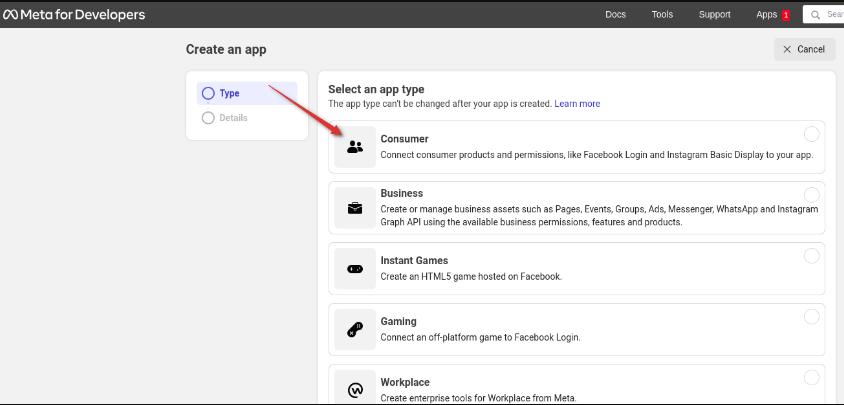Click the Business description about business assets
844x405 pixels.
point(599,215)
